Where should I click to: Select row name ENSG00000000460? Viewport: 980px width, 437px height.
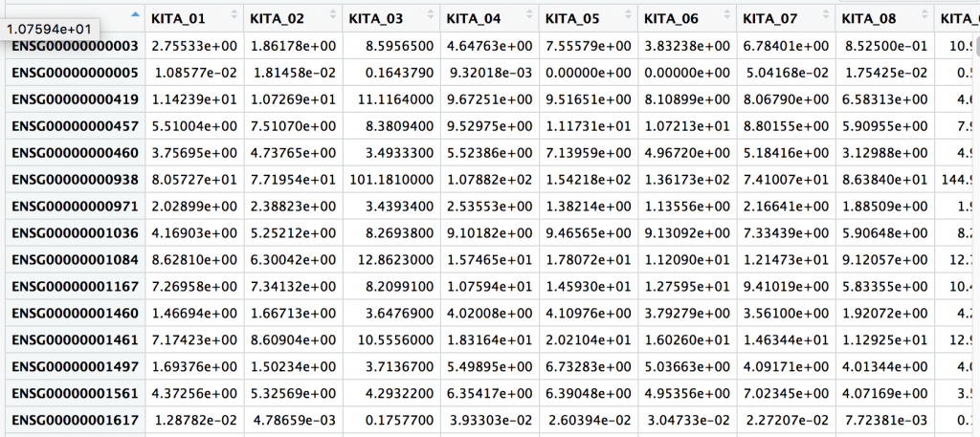(75, 153)
